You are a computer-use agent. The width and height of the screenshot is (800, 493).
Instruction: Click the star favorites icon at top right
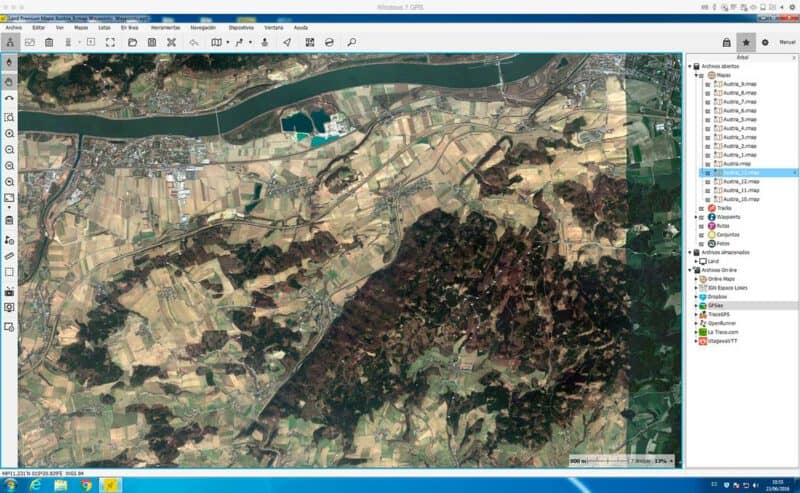(746, 42)
